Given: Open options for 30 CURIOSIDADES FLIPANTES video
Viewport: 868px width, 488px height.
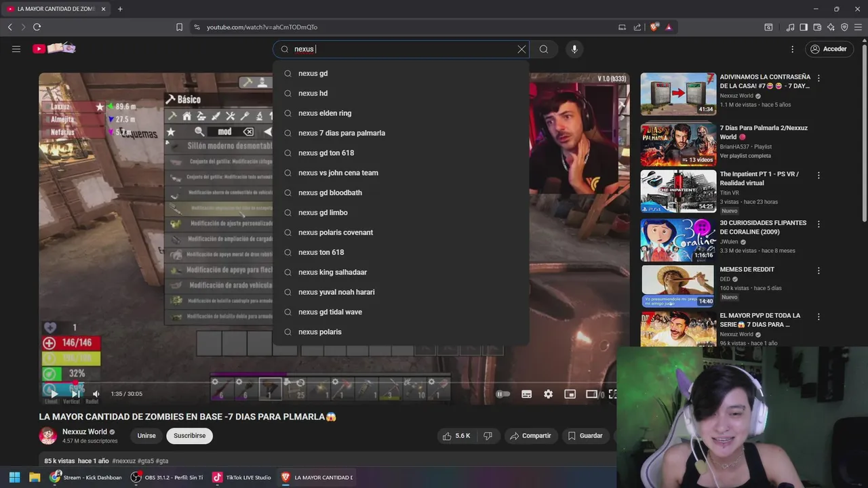Looking at the screenshot, I should [x=818, y=224].
